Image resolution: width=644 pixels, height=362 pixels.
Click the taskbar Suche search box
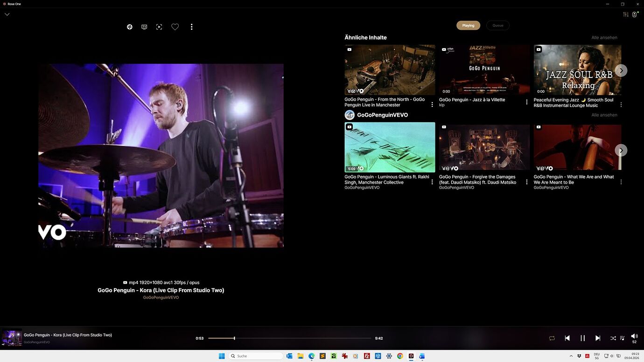pyautogui.click(x=256, y=356)
